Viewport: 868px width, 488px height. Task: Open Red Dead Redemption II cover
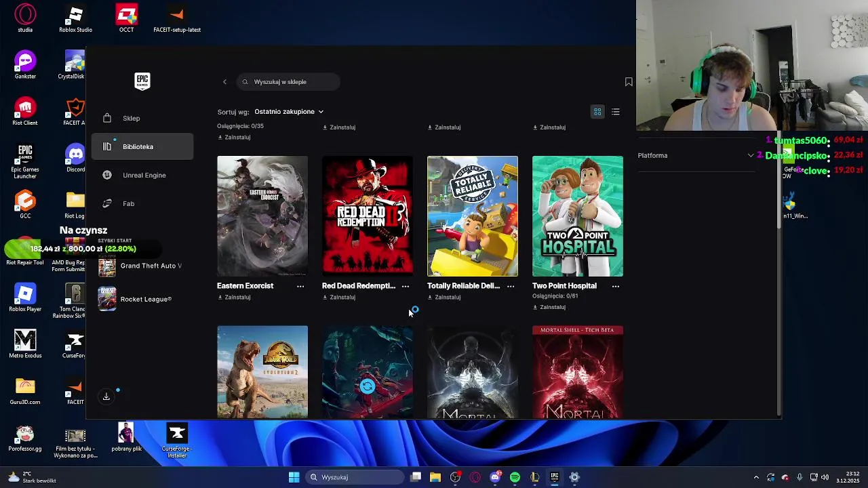[368, 216]
